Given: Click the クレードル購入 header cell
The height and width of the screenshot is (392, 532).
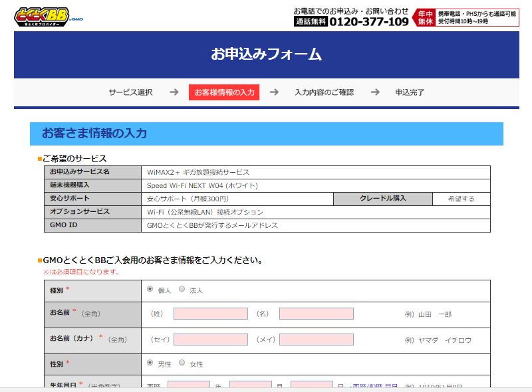Looking at the screenshot, I should tap(383, 199).
